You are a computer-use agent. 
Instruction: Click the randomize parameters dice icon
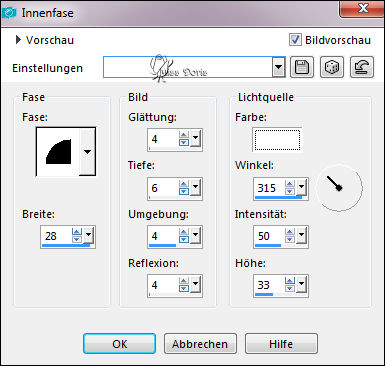point(332,67)
